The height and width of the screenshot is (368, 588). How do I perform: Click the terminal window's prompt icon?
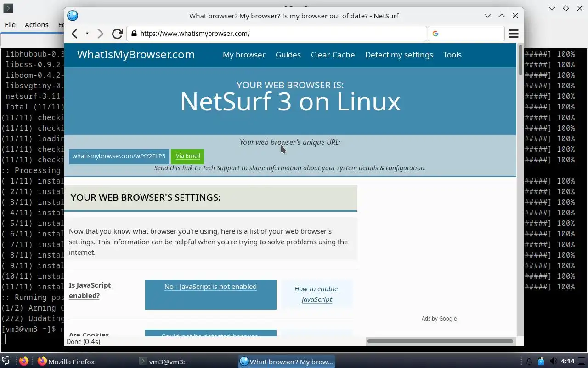(8, 8)
